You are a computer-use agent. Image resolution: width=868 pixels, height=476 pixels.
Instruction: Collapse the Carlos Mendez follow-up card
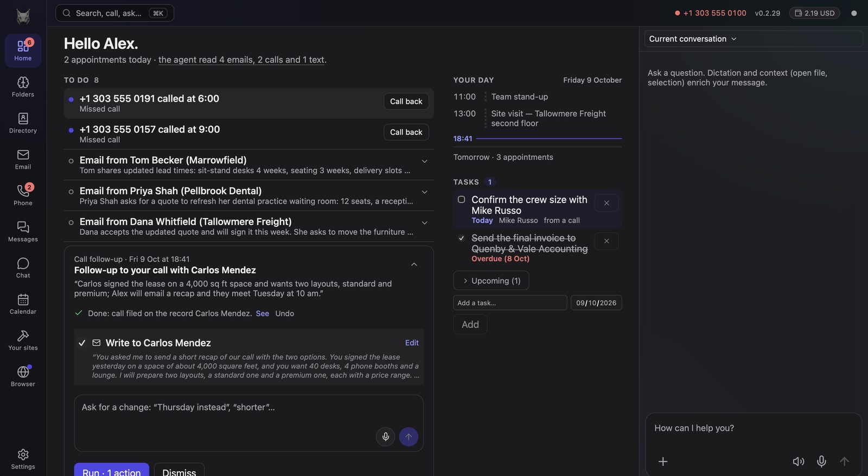pyautogui.click(x=414, y=264)
